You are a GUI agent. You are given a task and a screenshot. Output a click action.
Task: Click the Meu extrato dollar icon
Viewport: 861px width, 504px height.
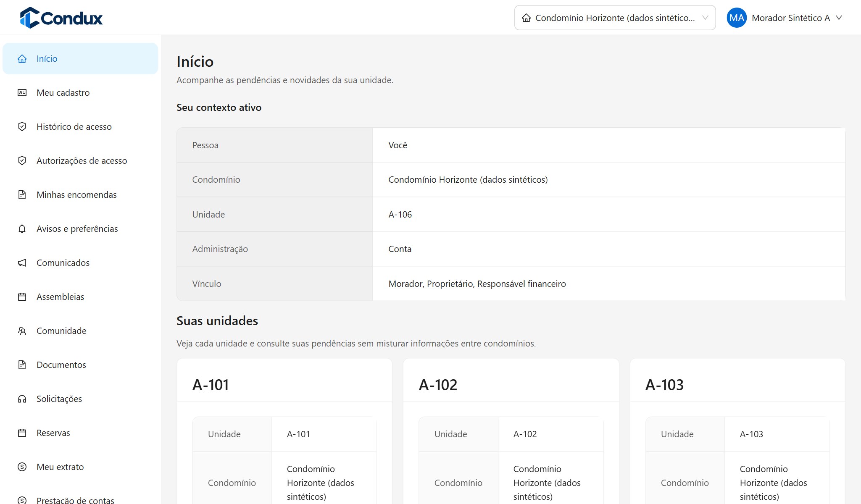22,467
